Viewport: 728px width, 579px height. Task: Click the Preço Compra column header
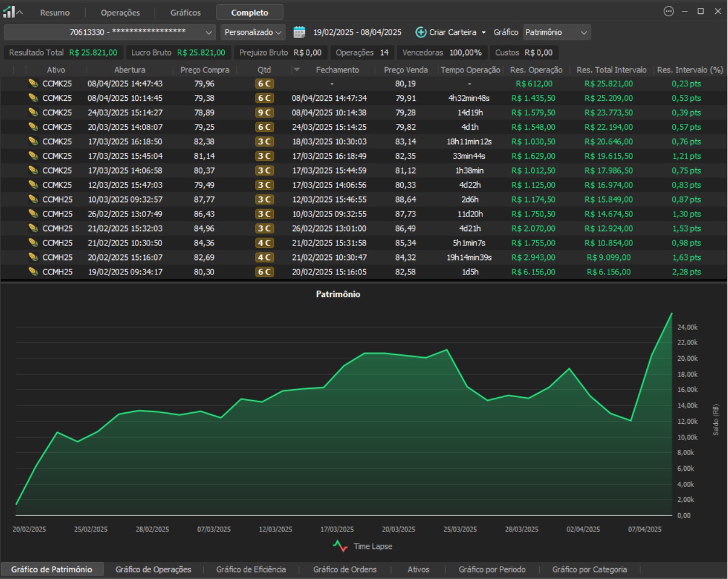(204, 70)
